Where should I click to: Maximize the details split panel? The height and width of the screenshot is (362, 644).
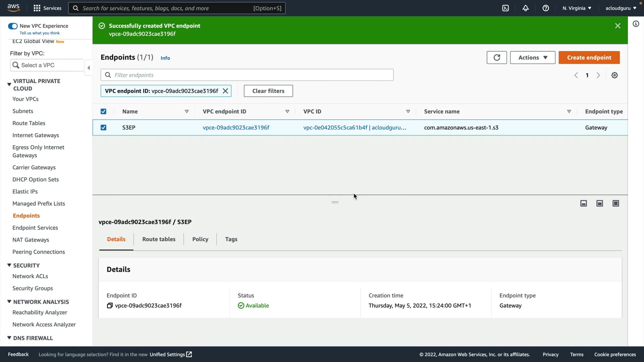tap(616, 203)
